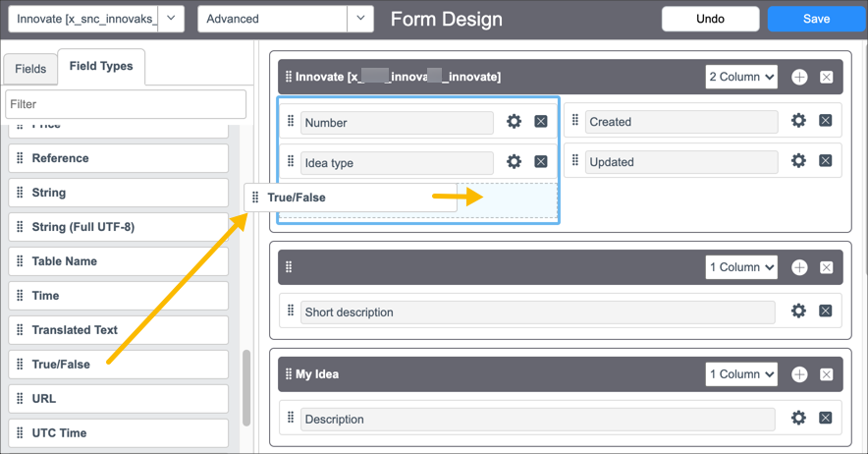
Task: Delete the Innovate section with X icon
Action: tap(827, 77)
